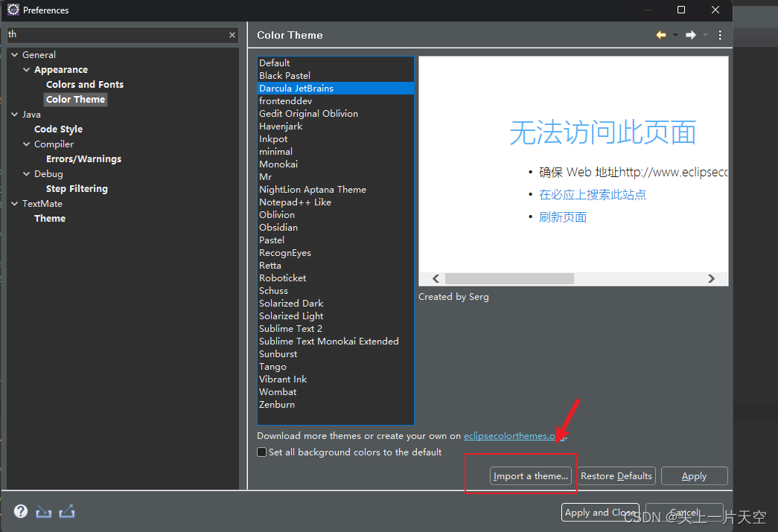Click the preview horizontal scrollbar thumb
778x532 pixels.
tap(509, 278)
